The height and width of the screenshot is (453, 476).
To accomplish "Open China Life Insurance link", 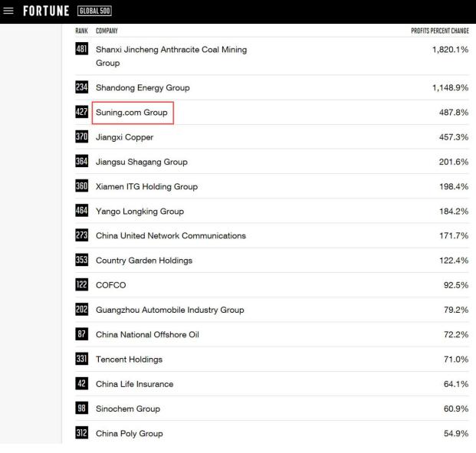I will [x=134, y=384].
